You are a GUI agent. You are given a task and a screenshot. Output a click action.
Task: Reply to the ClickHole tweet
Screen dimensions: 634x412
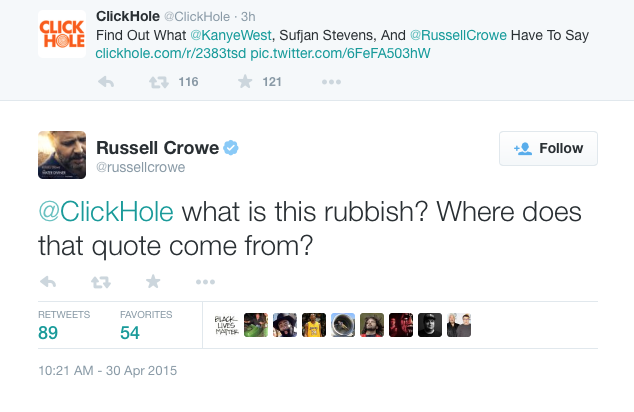click(x=107, y=82)
